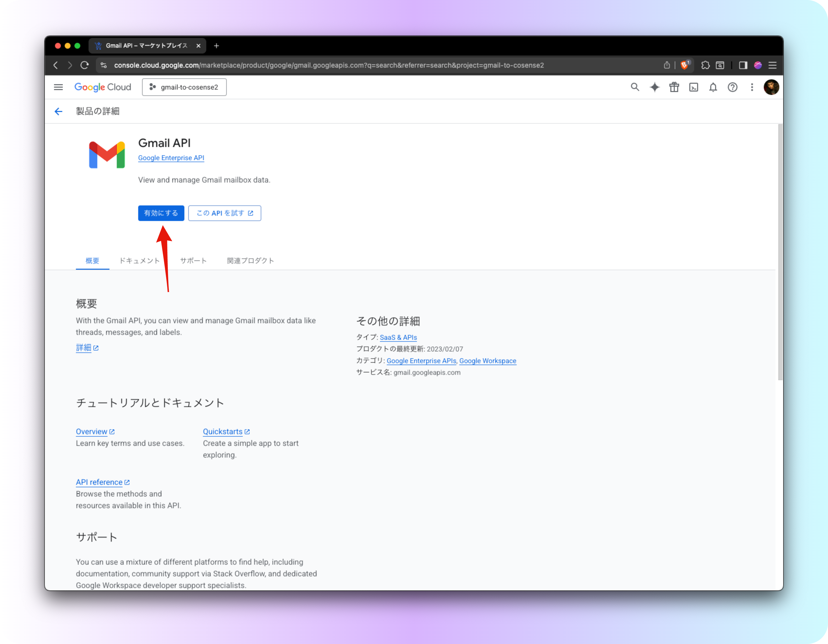Image resolution: width=828 pixels, height=644 pixels.
Task: Open the Google Workspace category link
Action: tap(488, 361)
